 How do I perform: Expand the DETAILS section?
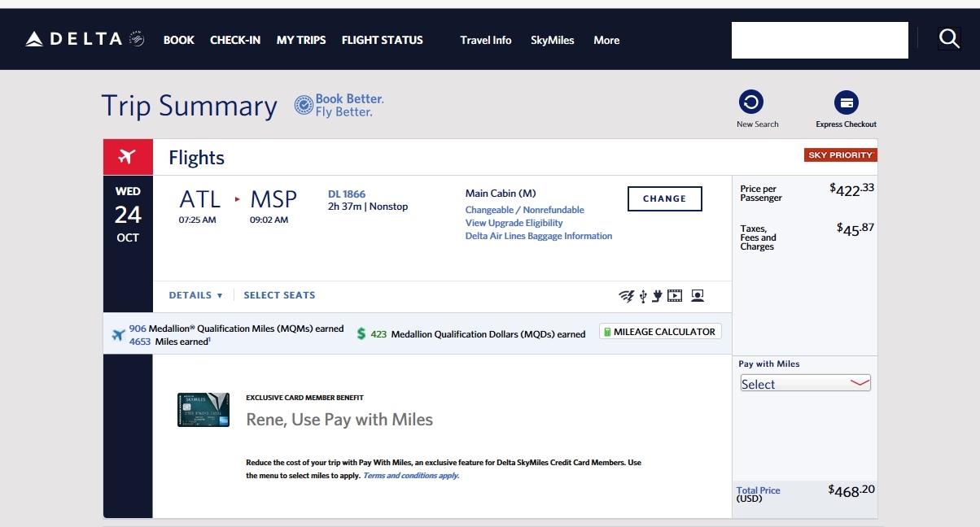point(195,295)
